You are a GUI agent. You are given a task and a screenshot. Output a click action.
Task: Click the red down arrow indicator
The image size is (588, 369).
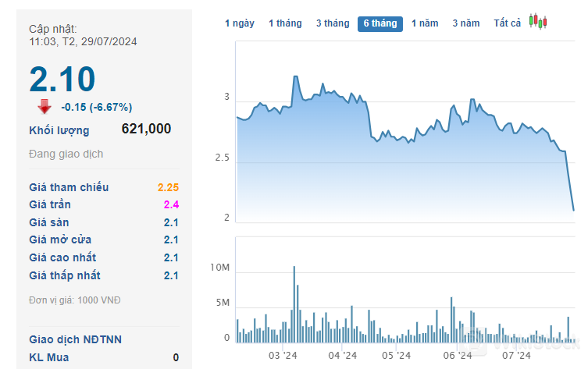tap(45, 107)
